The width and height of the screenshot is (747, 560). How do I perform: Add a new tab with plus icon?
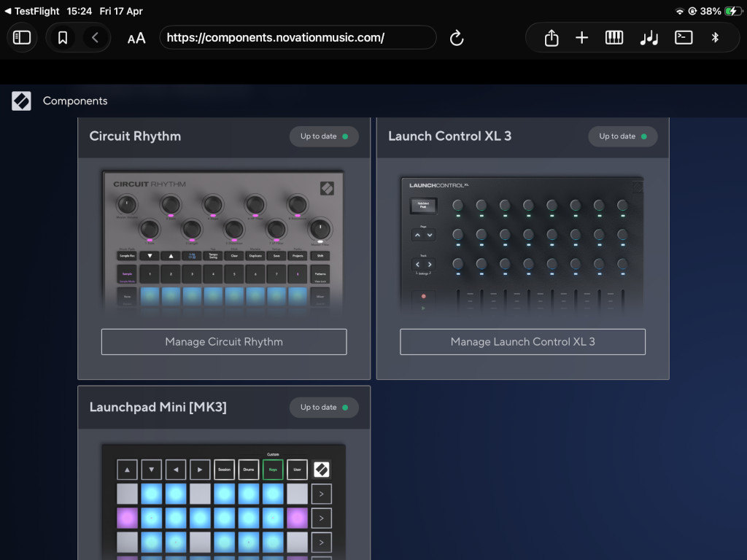coord(581,38)
